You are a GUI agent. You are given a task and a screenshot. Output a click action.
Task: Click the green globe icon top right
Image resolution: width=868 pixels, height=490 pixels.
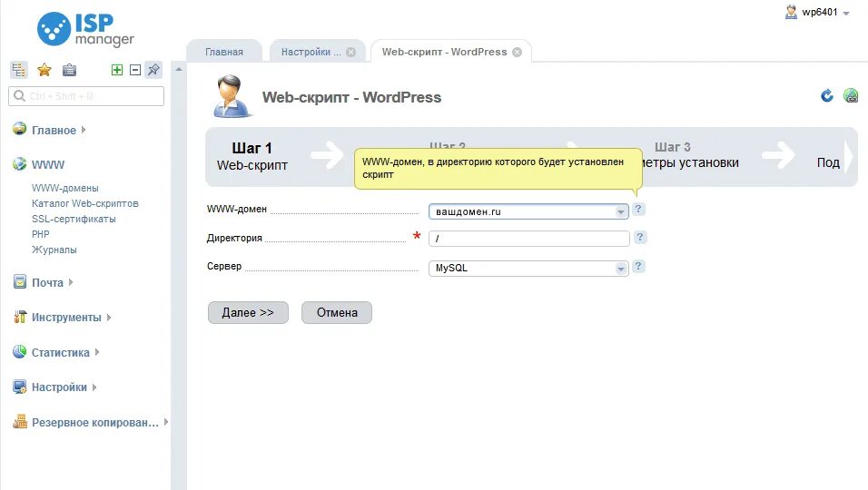coord(850,95)
